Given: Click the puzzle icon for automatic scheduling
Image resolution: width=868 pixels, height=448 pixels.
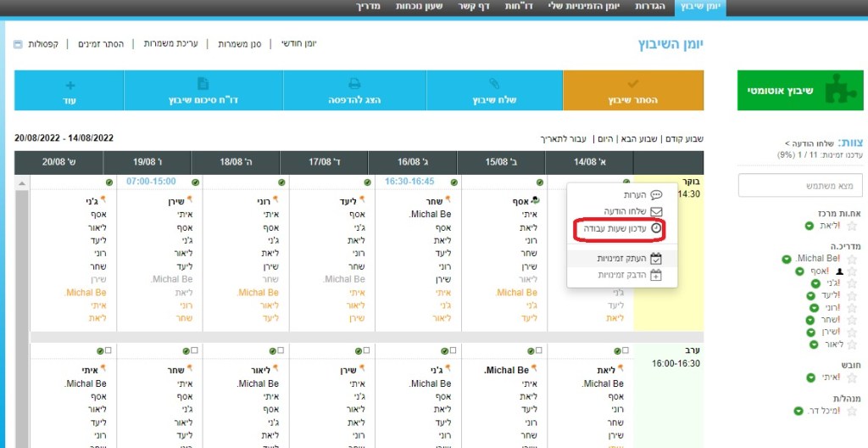Looking at the screenshot, I should click(840, 91).
